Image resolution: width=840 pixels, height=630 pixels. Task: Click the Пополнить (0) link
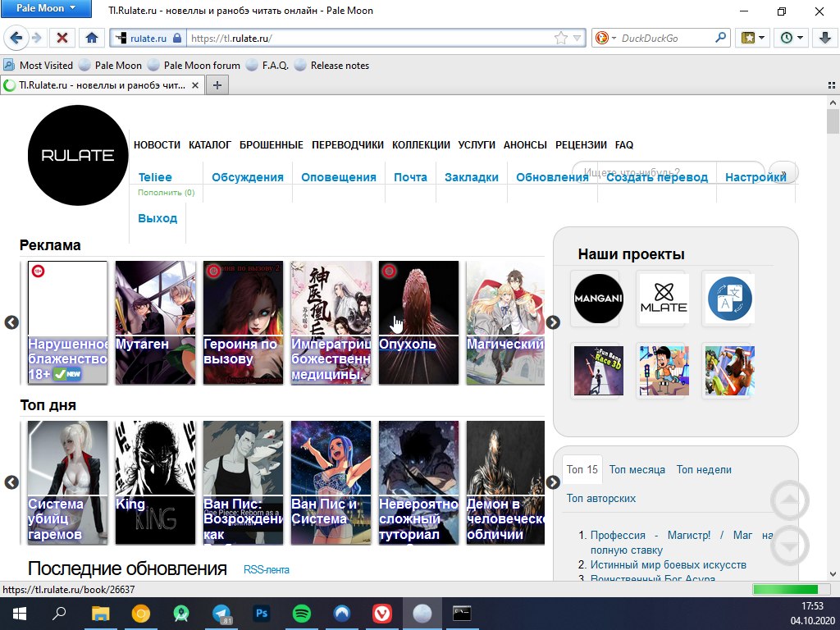[x=166, y=192]
